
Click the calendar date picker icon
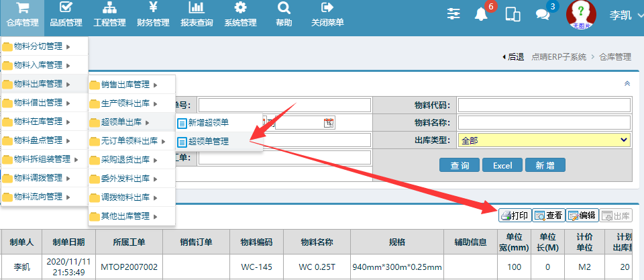click(329, 122)
